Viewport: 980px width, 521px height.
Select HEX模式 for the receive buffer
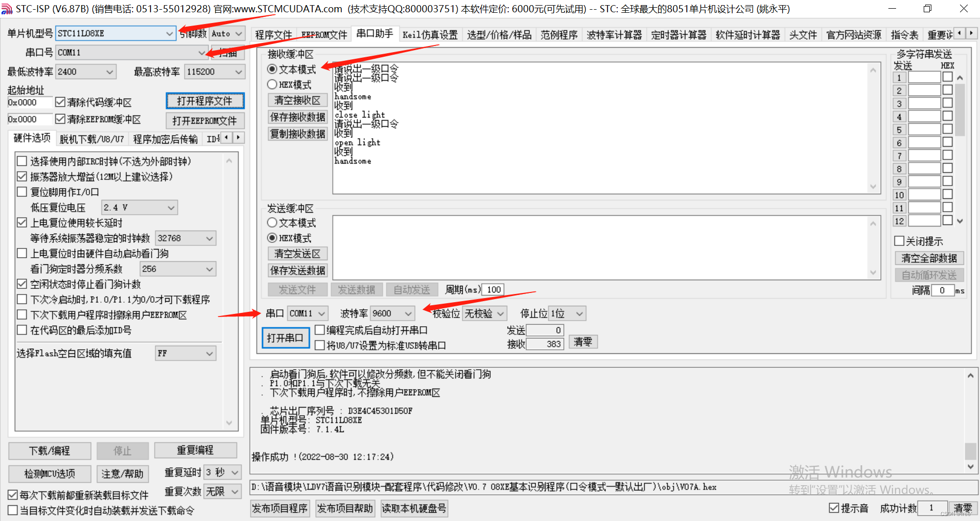272,84
